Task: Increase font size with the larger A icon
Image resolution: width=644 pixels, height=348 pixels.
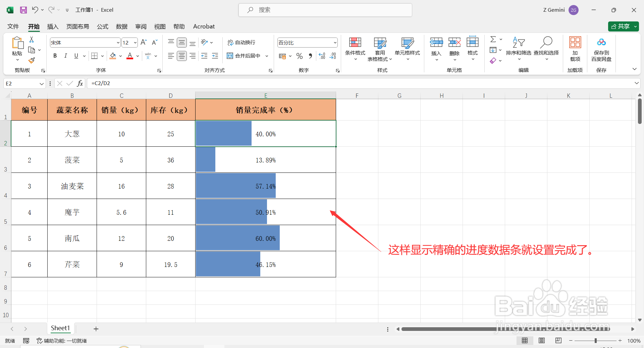Action: point(144,42)
